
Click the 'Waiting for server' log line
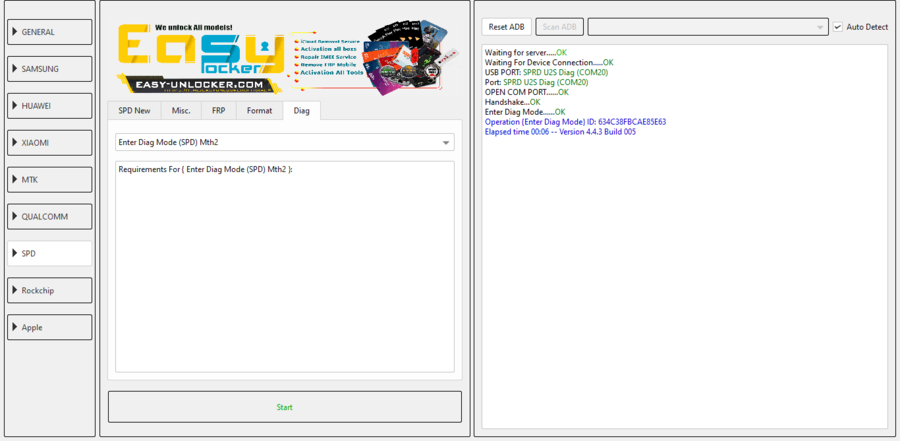(525, 53)
